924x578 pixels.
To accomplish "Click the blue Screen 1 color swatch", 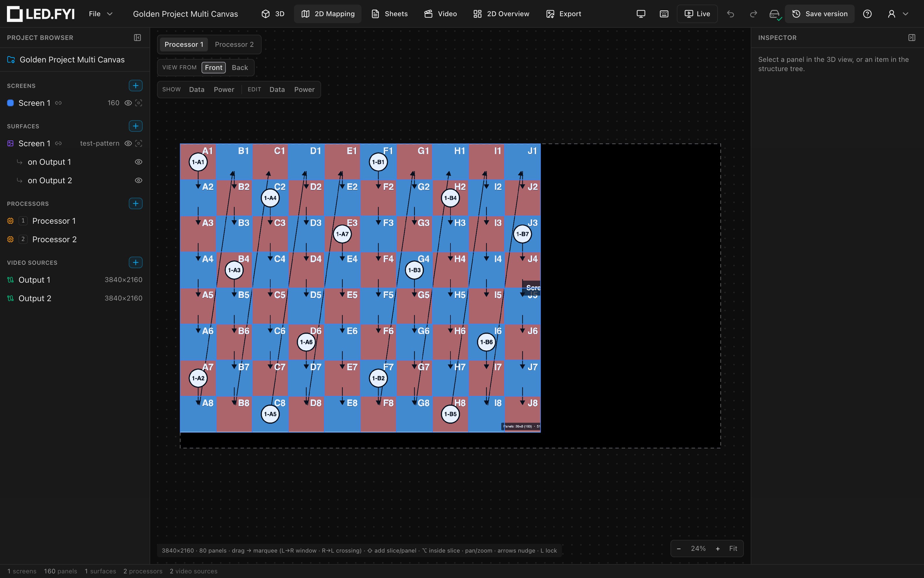I will (11, 103).
